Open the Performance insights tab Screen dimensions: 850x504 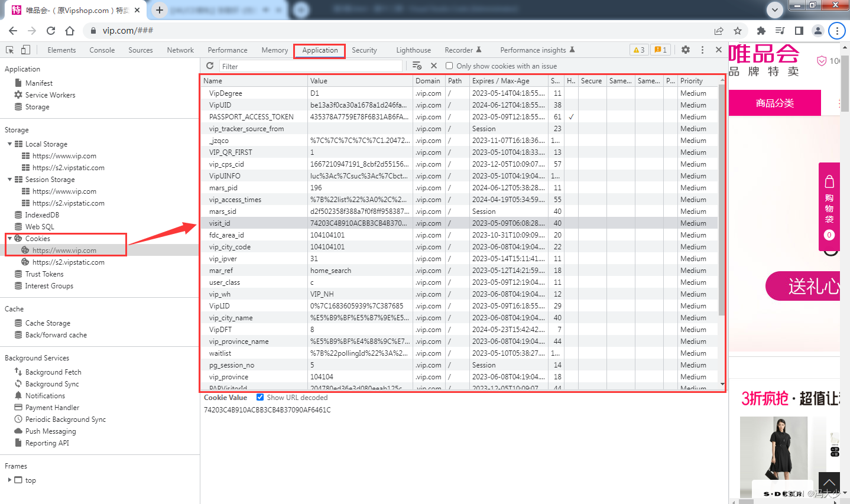pos(537,50)
